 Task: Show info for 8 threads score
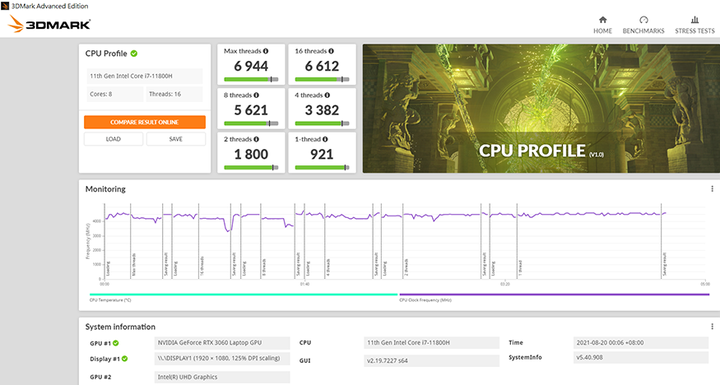[256, 95]
